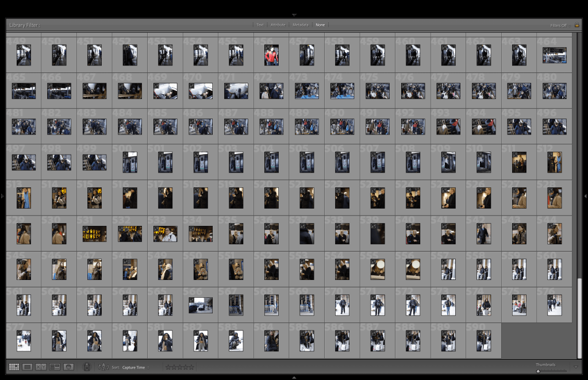Switch to Loupe view icon
Screen dimensions: 588x380
(27, 367)
